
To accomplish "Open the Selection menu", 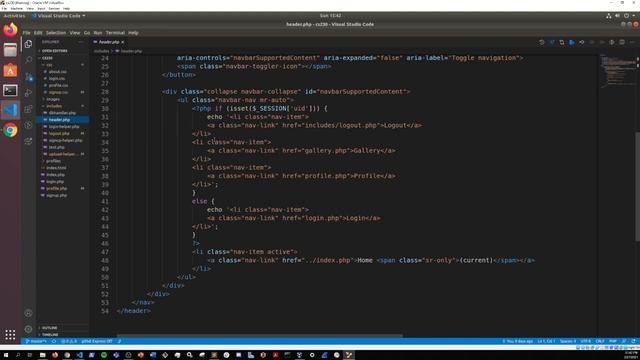I will click(56, 33).
